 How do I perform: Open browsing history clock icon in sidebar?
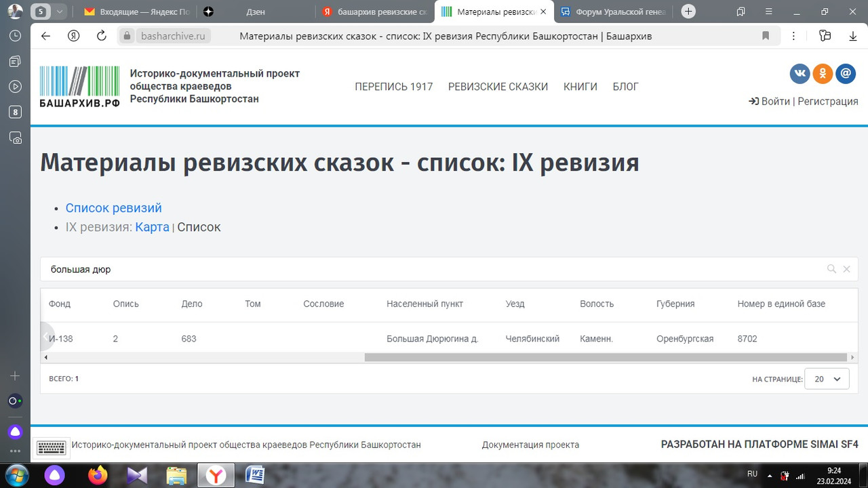click(x=15, y=35)
